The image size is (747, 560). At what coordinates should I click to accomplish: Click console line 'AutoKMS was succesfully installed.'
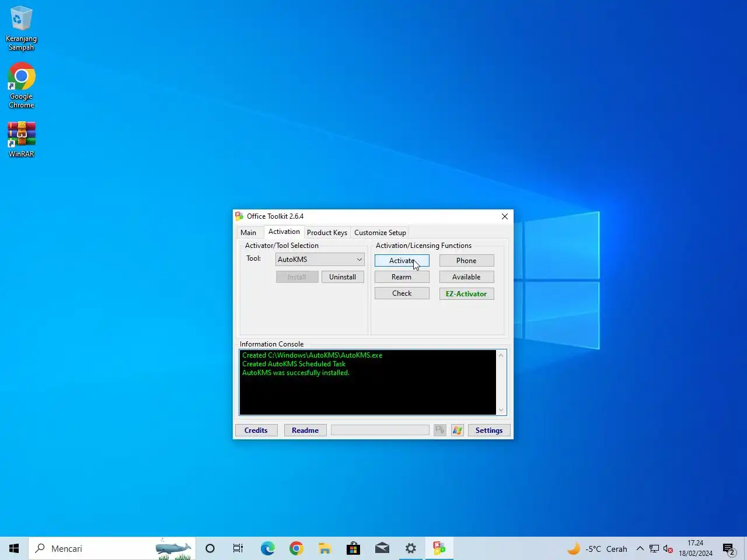click(296, 373)
